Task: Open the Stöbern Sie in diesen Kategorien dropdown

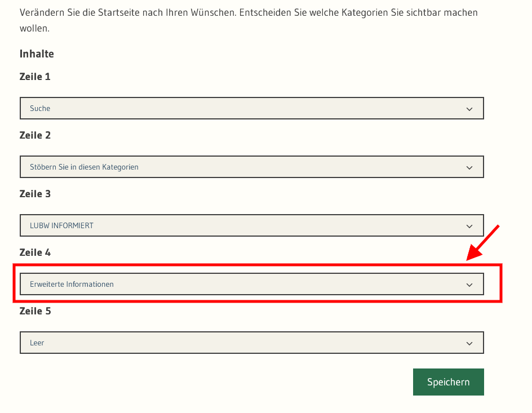Action: tap(252, 167)
